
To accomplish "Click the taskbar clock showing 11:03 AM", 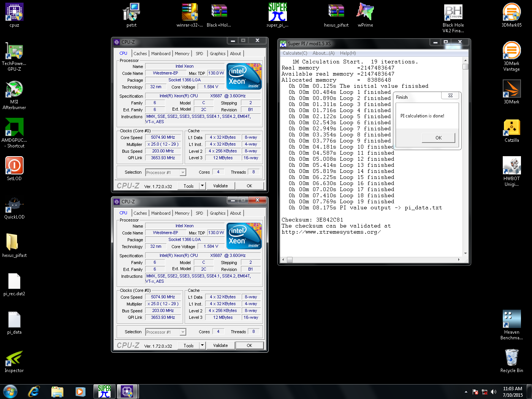I will (x=513, y=392).
